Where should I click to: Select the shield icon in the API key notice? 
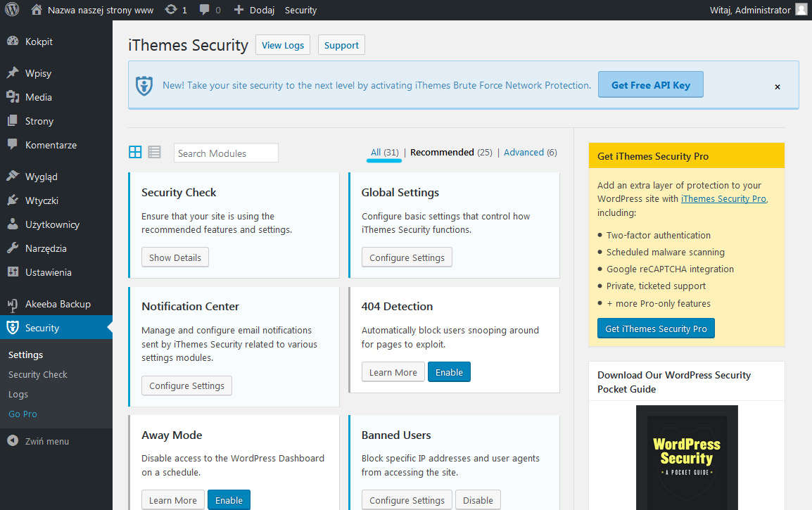pos(144,85)
